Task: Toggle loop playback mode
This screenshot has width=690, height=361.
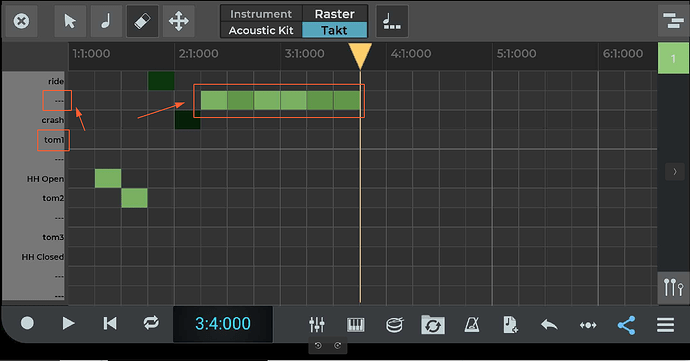Action: coord(151,324)
